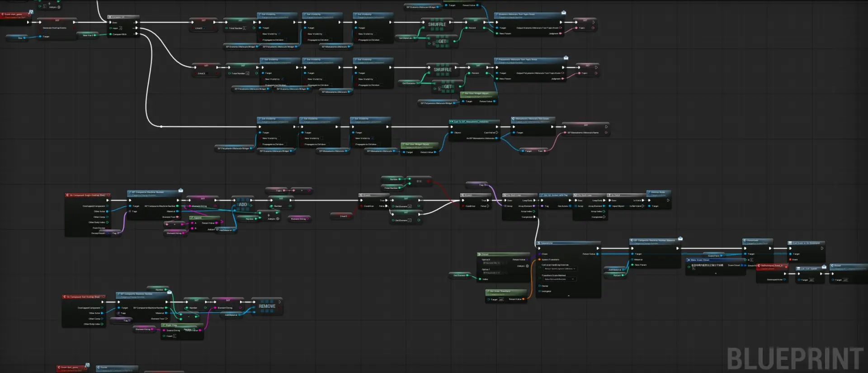Click the Count value field on the Right Chop node
868x373 pixels.
[175, 336]
